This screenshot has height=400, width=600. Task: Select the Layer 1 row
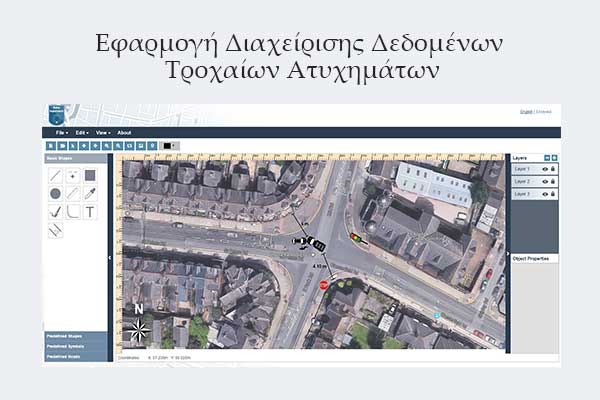(535, 169)
